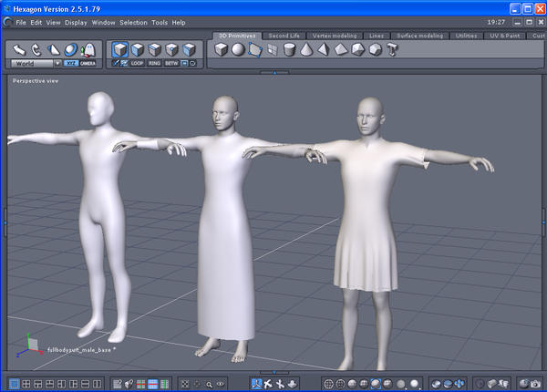Select the cone primitive tool

pyautogui.click(x=305, y=49)
